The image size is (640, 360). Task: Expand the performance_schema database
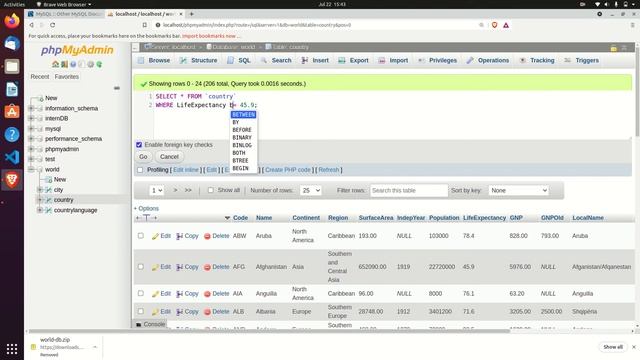point(31,139)
